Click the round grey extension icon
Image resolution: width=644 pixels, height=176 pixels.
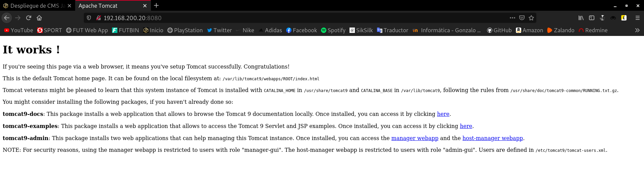[602, 18]
